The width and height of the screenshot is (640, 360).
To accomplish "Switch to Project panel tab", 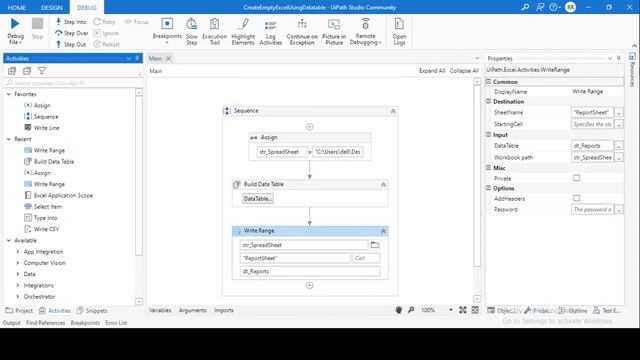I will click(19, 311).
